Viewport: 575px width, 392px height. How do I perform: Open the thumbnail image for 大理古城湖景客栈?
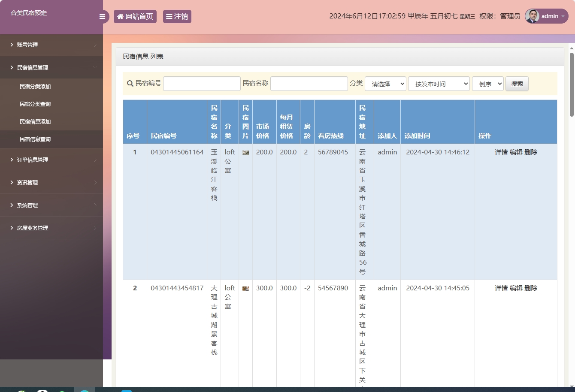(x=245, y=288)
